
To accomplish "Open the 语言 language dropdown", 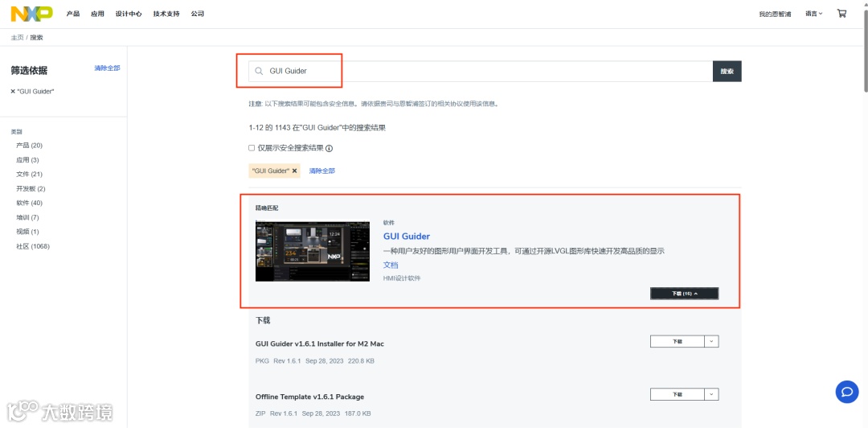I will pyautogui.click(x=813, y=14).
